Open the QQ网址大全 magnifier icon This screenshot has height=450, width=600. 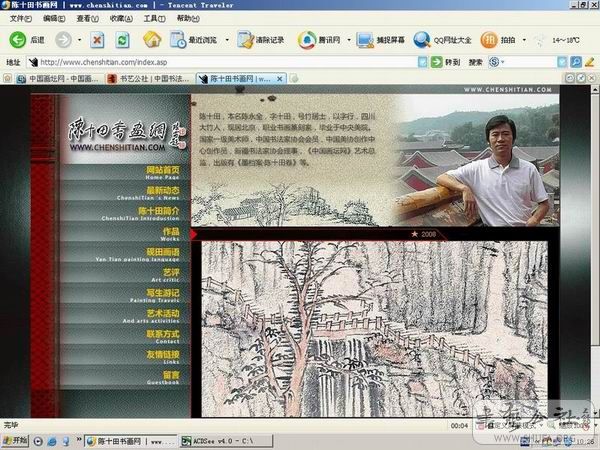(422, 40)
